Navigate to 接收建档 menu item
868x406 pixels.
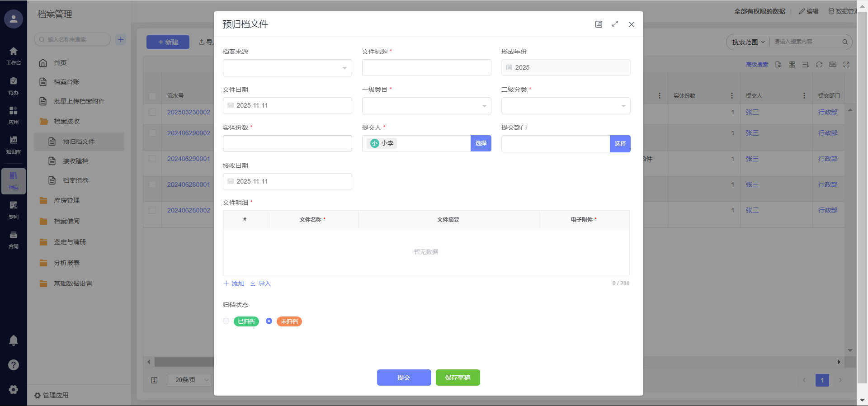click(75, 161)
